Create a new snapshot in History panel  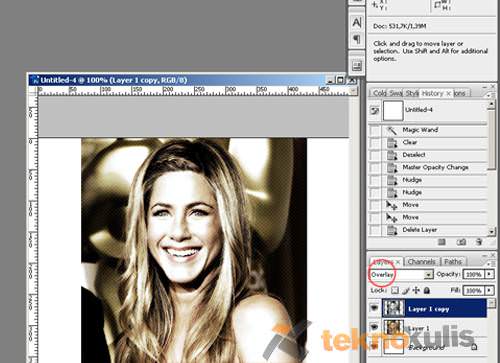click(461, 242)
